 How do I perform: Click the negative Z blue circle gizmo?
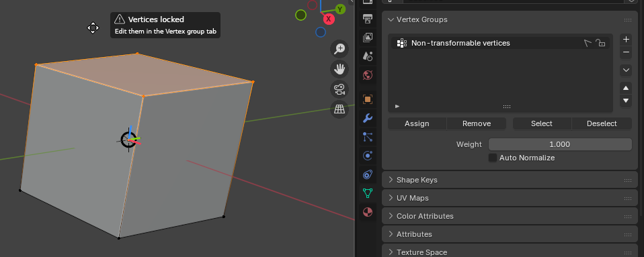click(321, 32)
